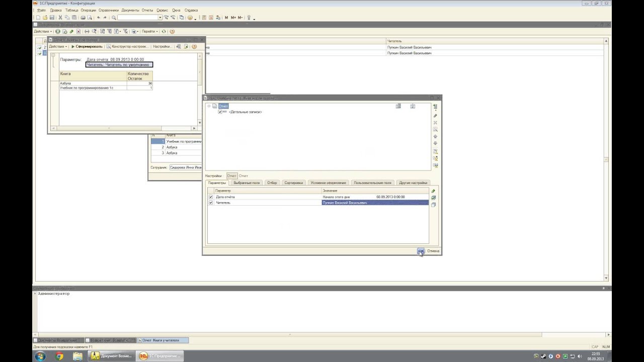The image size is (644, 362).
Task: Click the Add green plus icon in document list
Action: [58, 31]
